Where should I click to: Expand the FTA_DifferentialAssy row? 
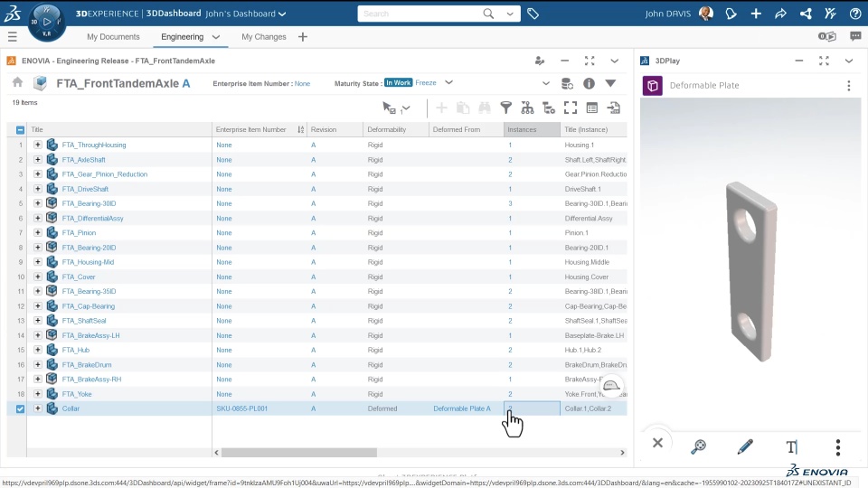38,218
